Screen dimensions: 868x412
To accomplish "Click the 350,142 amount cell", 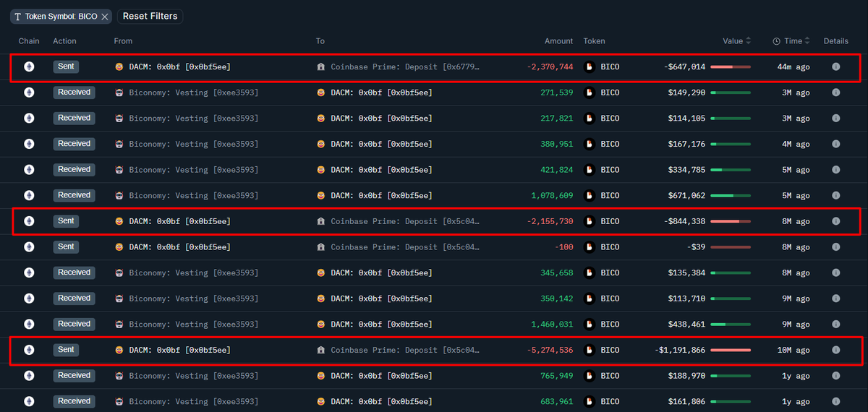I will click(x=557, y=299).
